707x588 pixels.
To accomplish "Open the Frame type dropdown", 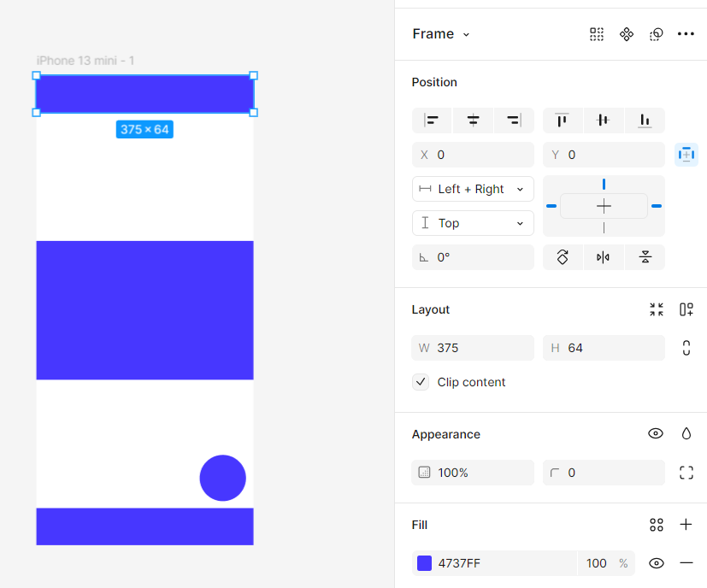I will 441,34.
